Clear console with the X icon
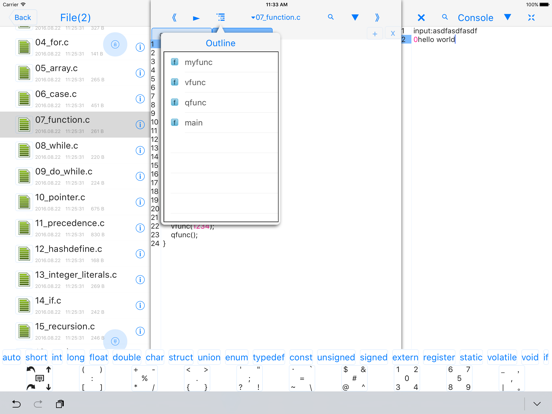 [x=421, y=18]
